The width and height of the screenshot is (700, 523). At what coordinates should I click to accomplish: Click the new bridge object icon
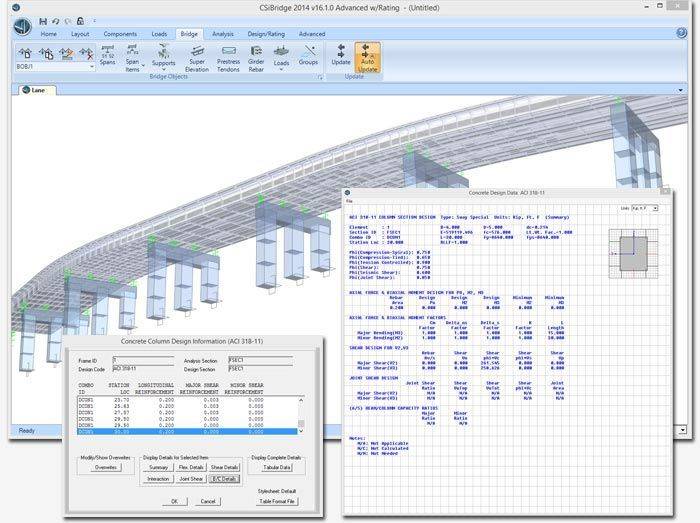tap(25, 54)
